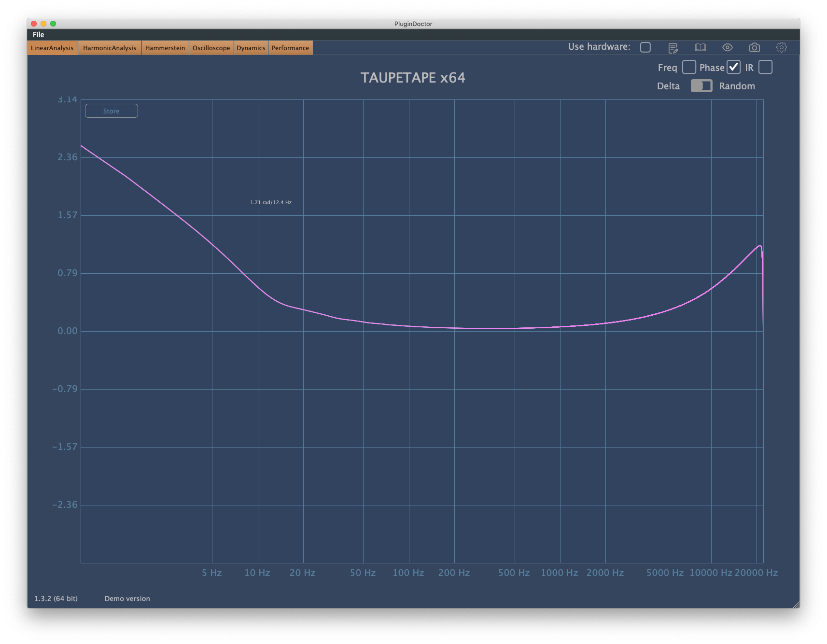
Task: Click the -1.57 phase axis label
Action: (x=65, y=447)
